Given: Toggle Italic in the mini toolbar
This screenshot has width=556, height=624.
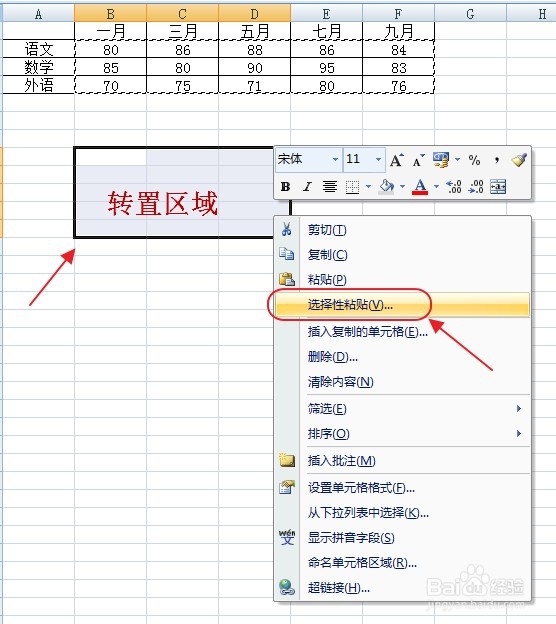Looking at the screenshot, I should pos(307,186).
